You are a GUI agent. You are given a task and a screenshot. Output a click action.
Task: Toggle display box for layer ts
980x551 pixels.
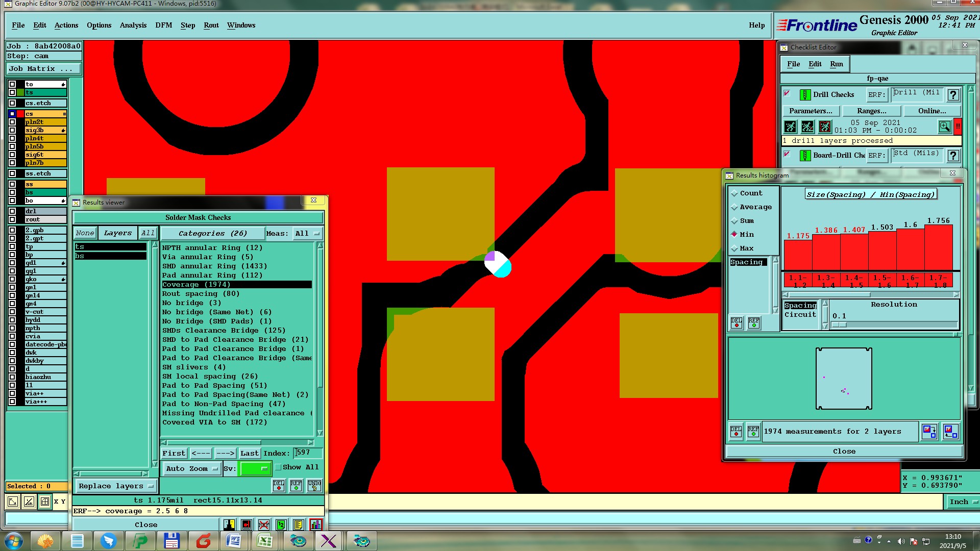coord(12,92)
